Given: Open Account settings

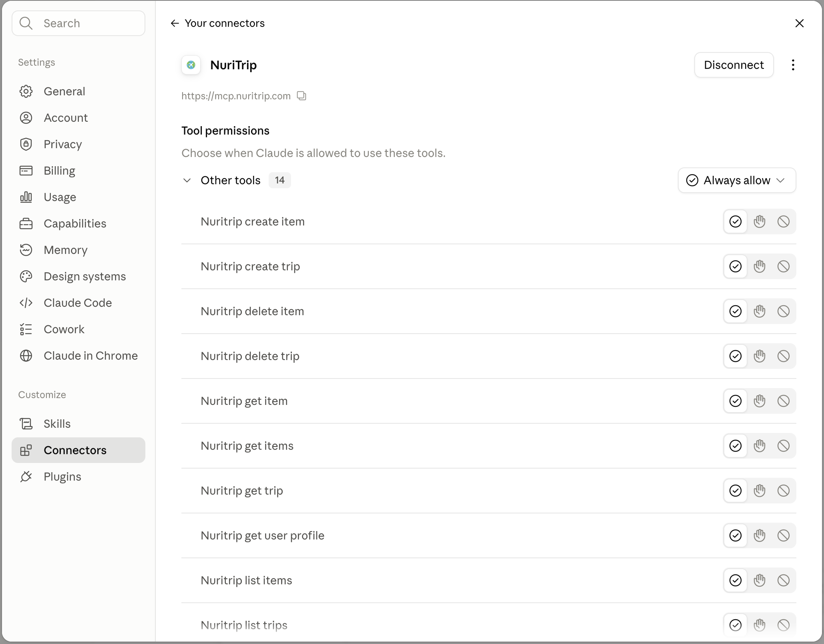Looking at the screenshot, I should (x=78, y=118).
